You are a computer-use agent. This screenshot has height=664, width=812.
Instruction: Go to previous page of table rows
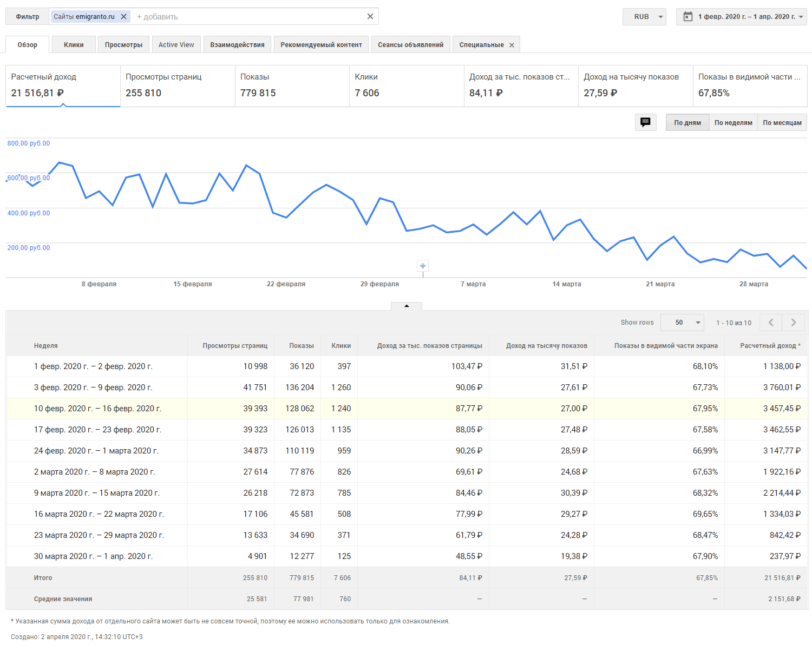point(771,323)
